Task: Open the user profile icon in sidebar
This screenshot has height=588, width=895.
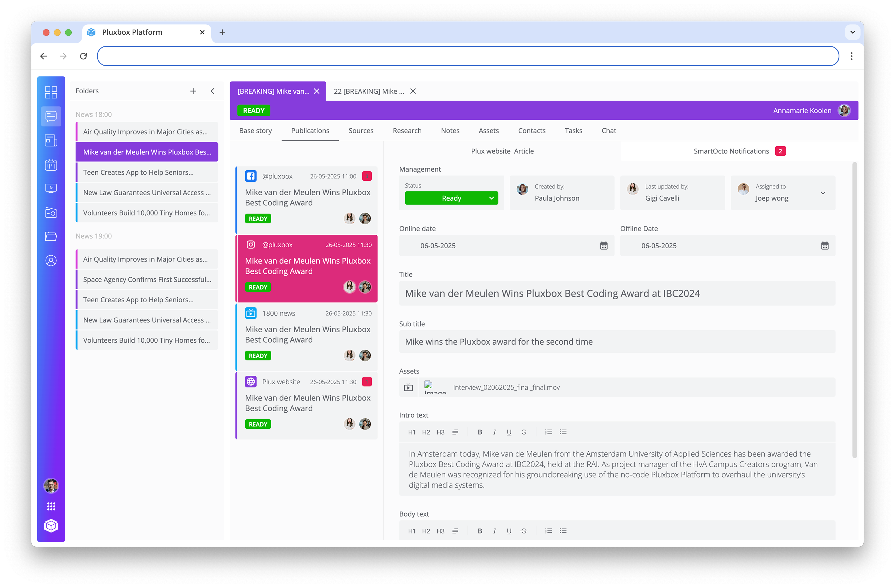Action: click(51, 261)
